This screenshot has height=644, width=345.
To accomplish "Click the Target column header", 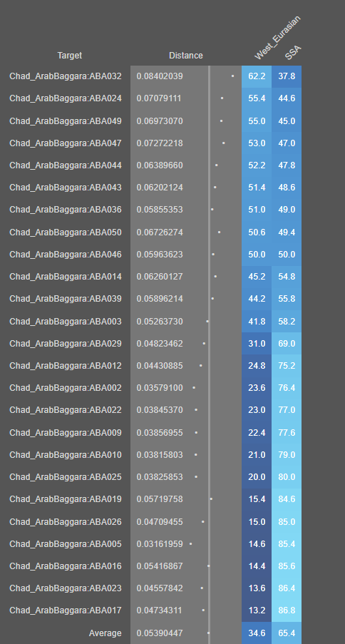I will tap(69, 56).
